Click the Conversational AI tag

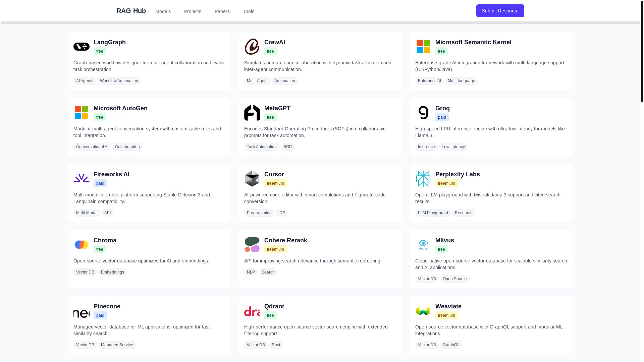click(92, 147)
